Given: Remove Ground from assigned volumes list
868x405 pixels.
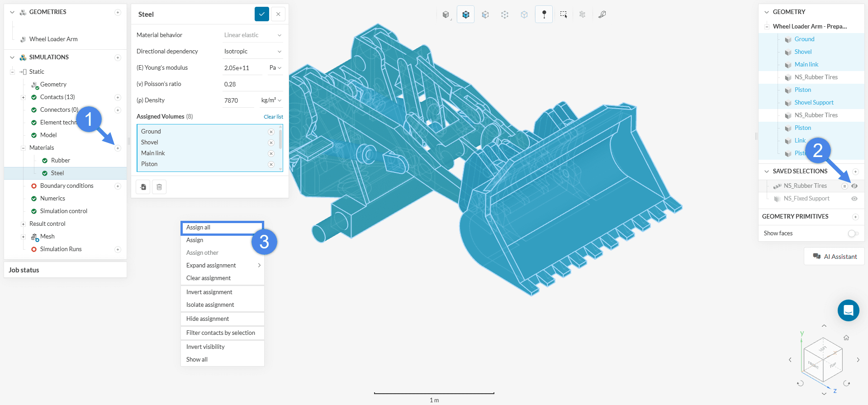Looking at the screenshot, I should point(271,132).
